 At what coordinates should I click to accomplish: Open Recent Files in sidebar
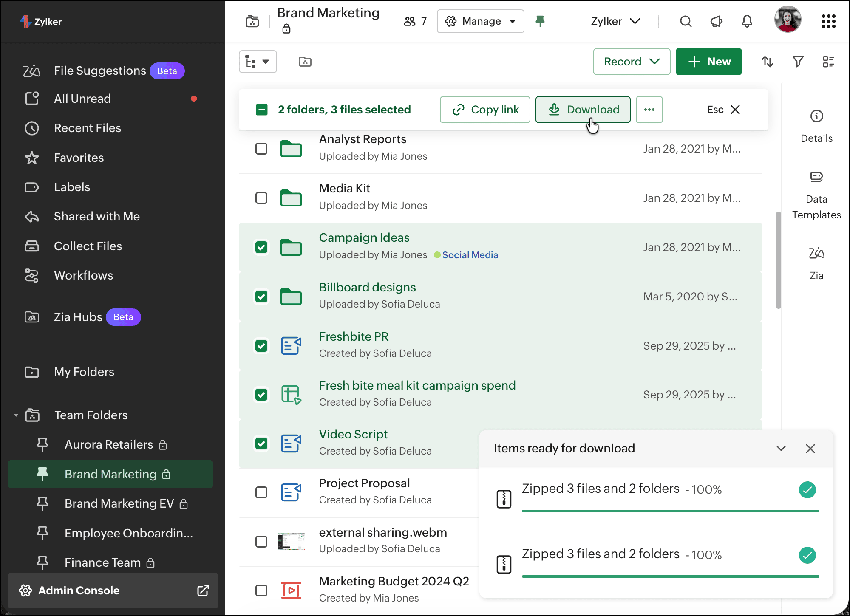(87, 128)
